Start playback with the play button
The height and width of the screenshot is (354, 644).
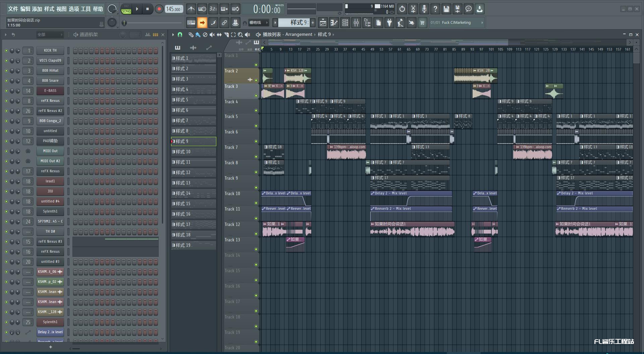click(137, 9)
